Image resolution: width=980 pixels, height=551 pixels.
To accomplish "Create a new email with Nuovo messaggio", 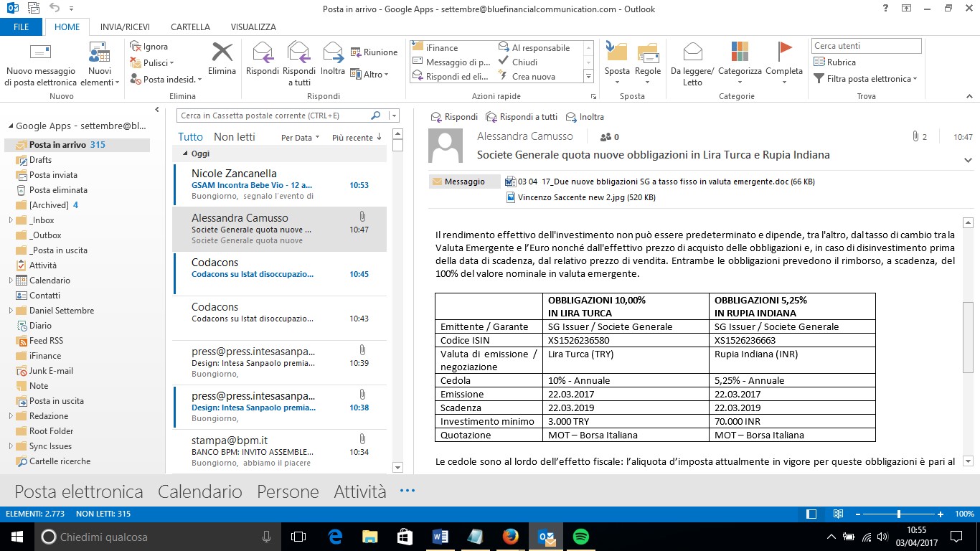I will pos(40,65).
